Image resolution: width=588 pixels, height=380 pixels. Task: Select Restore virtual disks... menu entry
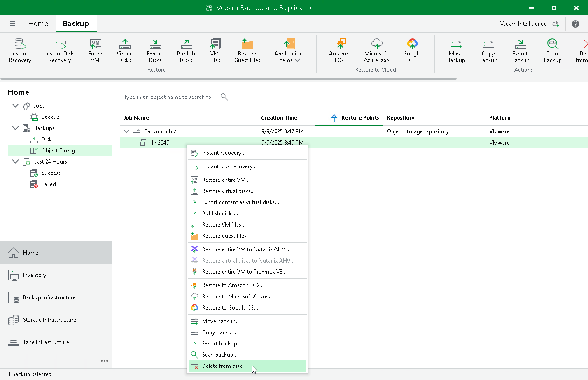(247, 191)
